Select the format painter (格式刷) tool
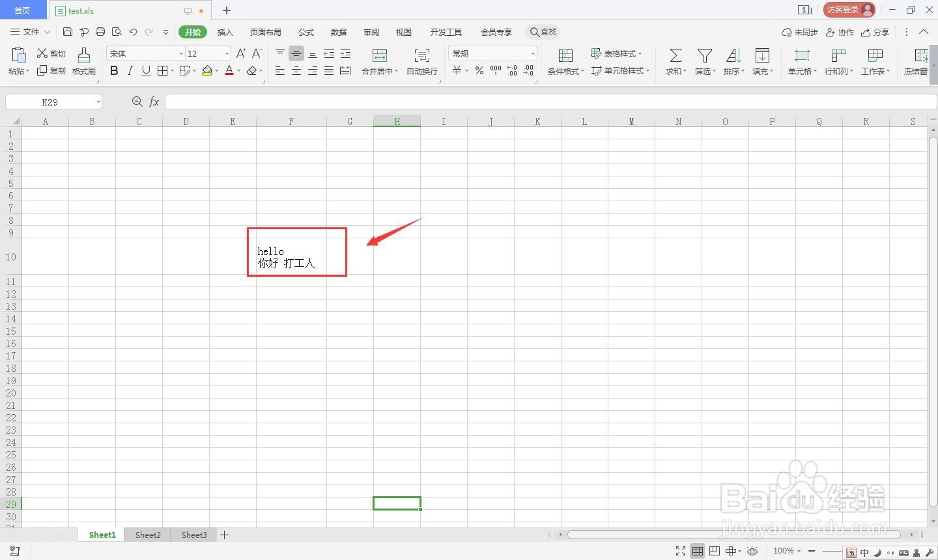938x560 pixels. [83, 61]
